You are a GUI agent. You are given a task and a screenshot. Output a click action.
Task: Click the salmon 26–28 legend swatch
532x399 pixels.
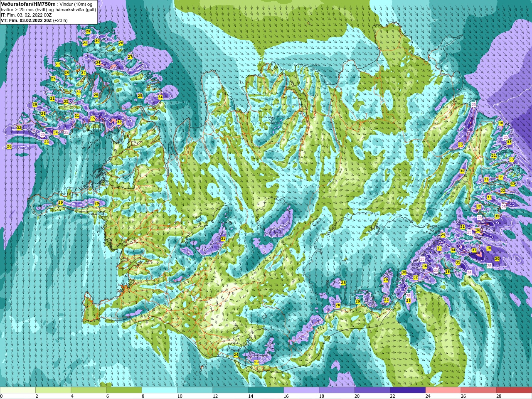point(478,390)
